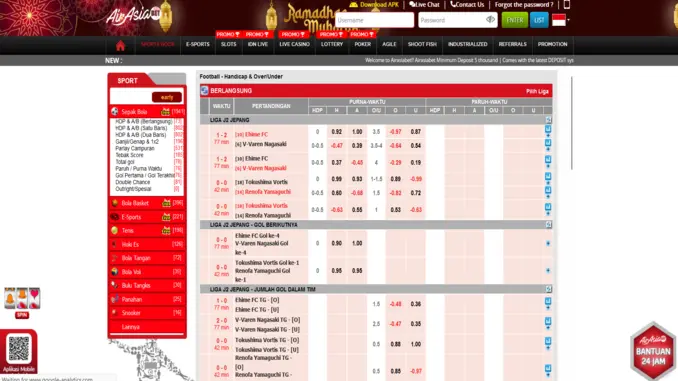Click the Download APK android icon
678x381 pixels.
click(x=353, y=4)
